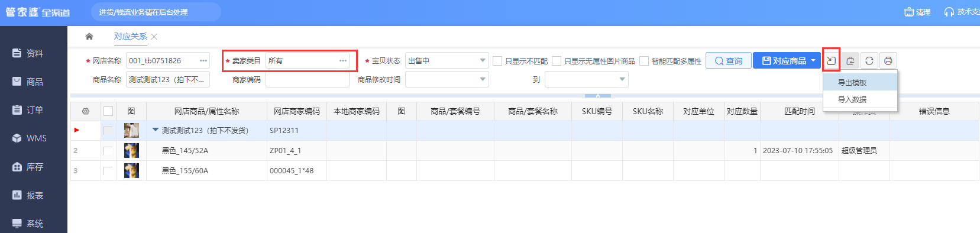Screen dimensions: 980x233
Task: Sort by 匹配时间 column header
Action: (800, 111)
